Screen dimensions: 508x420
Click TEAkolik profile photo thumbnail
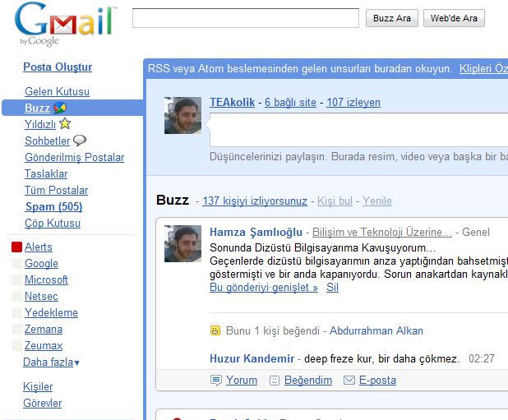point(182,115)
